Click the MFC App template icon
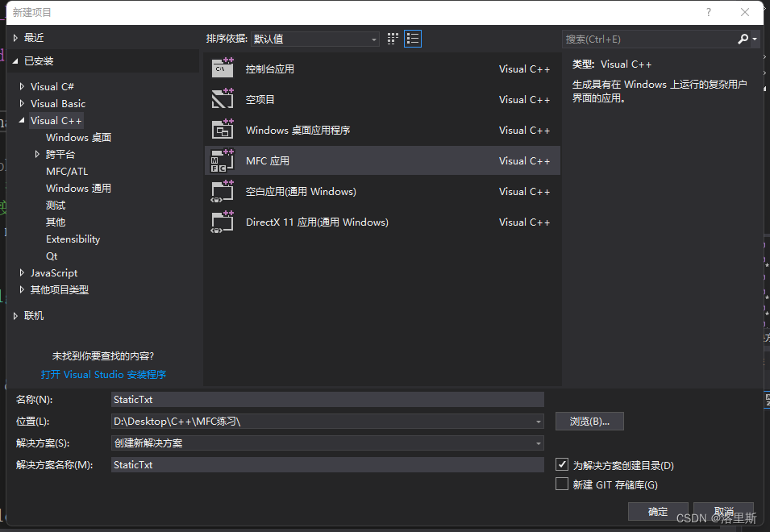This screenshot has width=770, height=532. pyautogui.click(x=223, y=160)
